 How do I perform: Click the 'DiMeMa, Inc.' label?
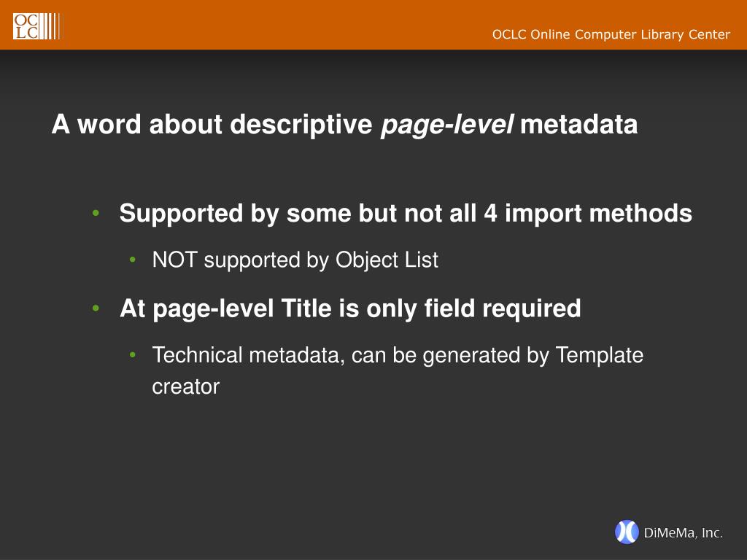coord(683,532)
